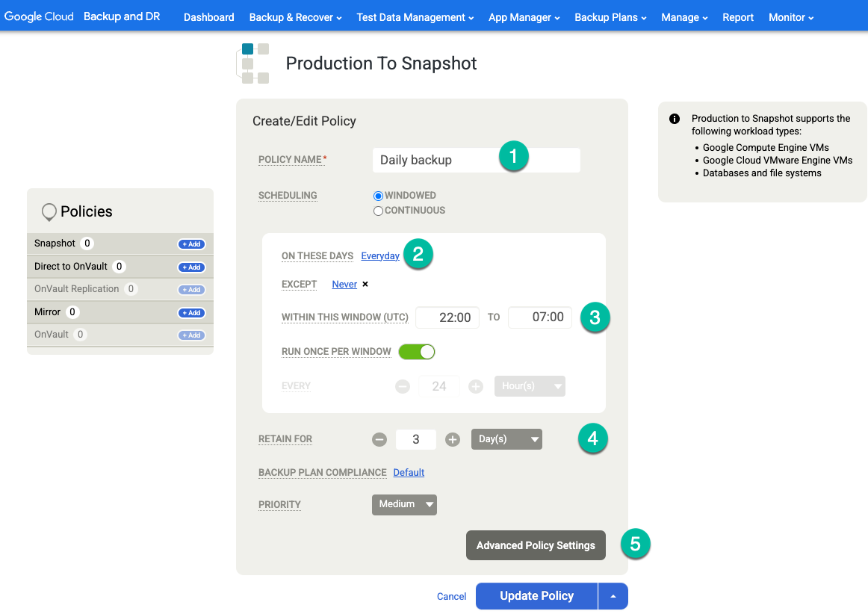
Task: Open the Day(s) retention unit dropdown
Action: click(506, 439)
